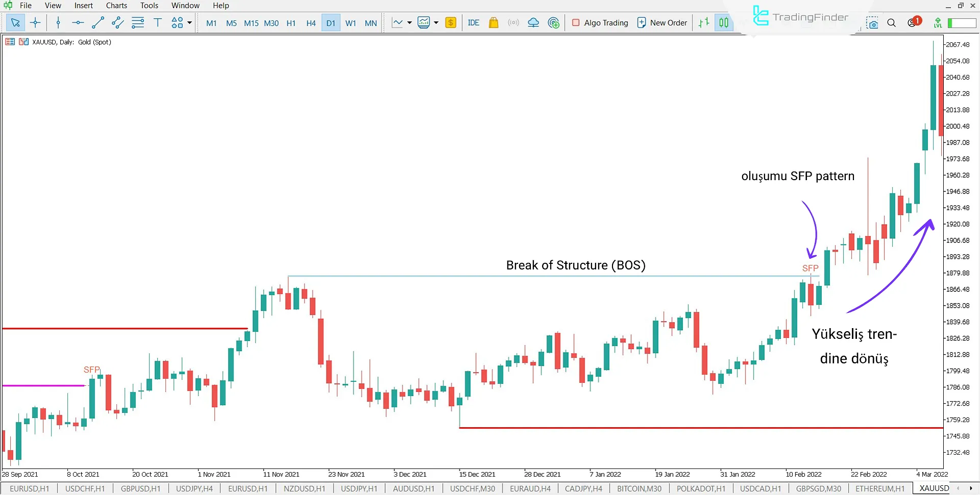Select the Trendline drawing tool
This screenshot has height=495, width=980.
(98, 22)
